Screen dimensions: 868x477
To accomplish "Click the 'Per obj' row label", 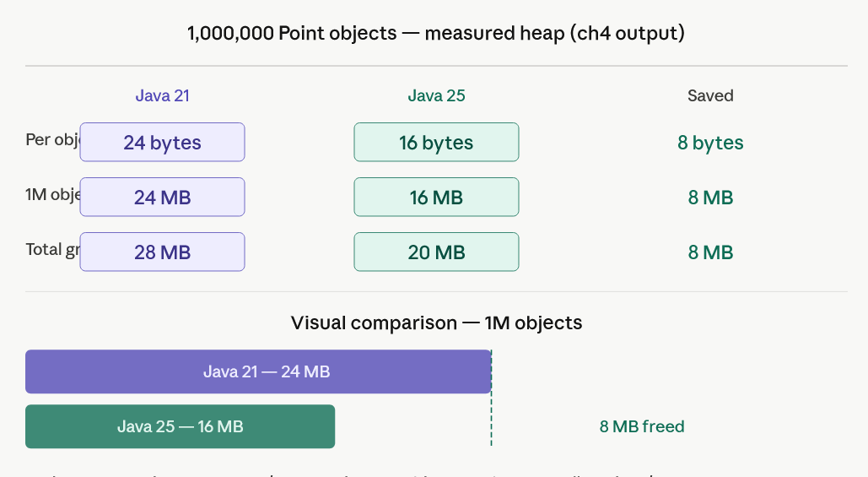I will click(52, 139).
